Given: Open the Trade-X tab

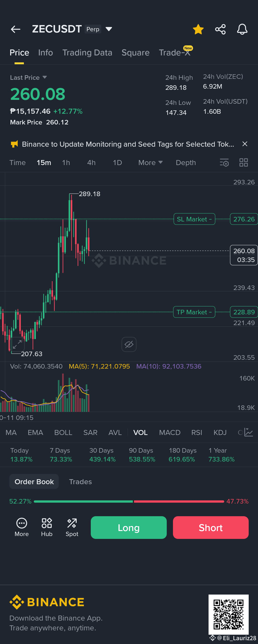Looking at the screenshot, I should click(175, 53).
